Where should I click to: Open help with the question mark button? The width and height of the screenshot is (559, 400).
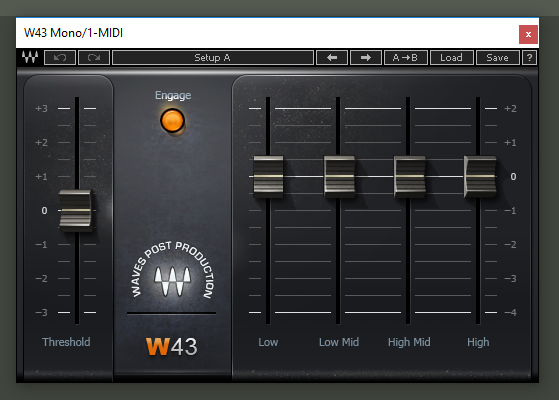point(529,57)
